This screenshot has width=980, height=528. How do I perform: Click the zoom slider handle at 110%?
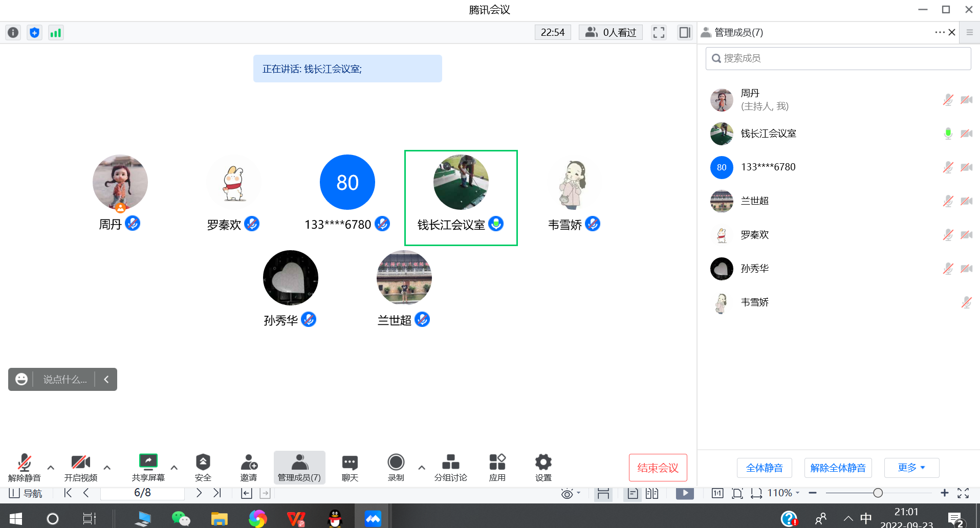pos(878,493)
